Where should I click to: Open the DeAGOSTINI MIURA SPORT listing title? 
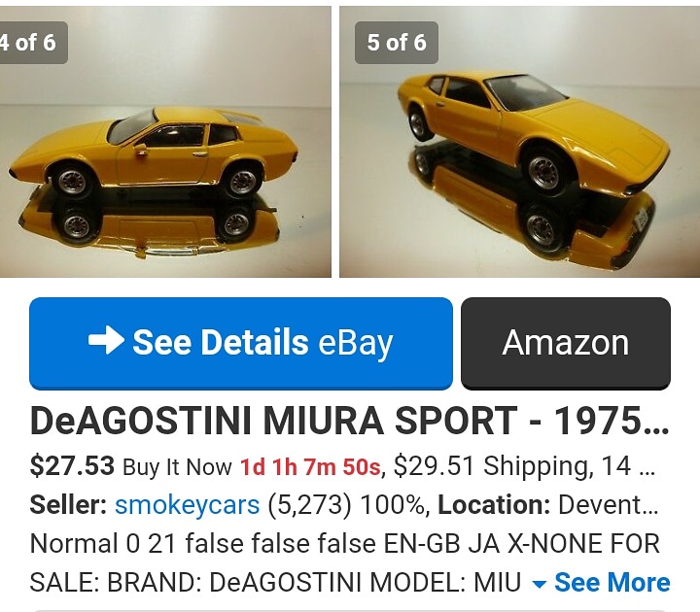point(350,421)
